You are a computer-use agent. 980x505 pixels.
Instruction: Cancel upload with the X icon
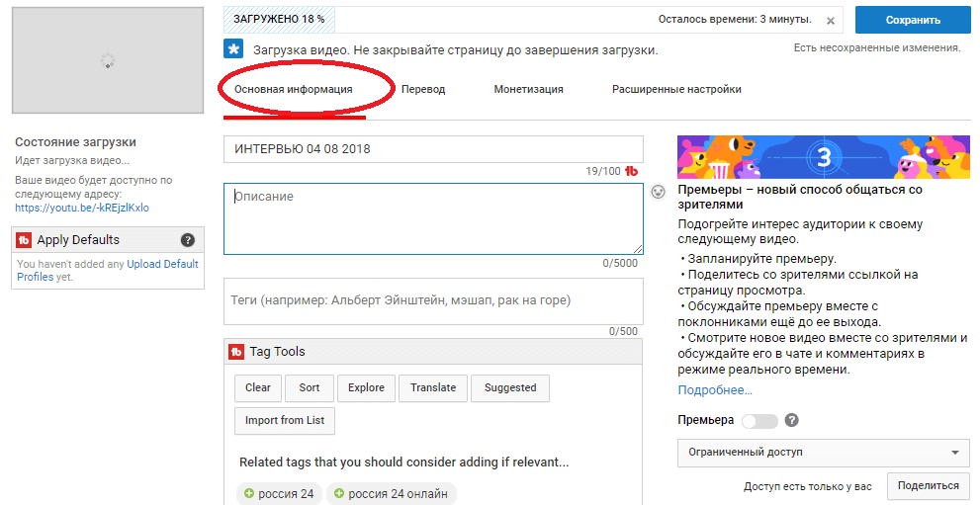[831, 20]
